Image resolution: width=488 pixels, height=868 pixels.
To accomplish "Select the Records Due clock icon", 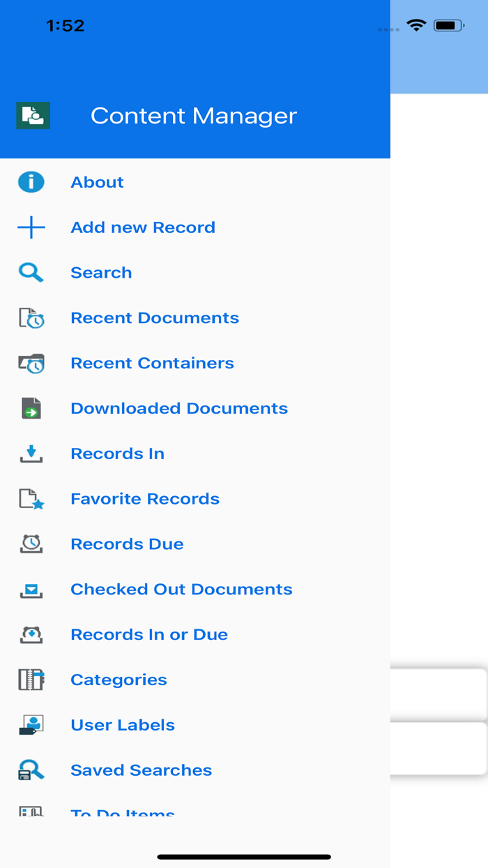I will click(31, 544).
